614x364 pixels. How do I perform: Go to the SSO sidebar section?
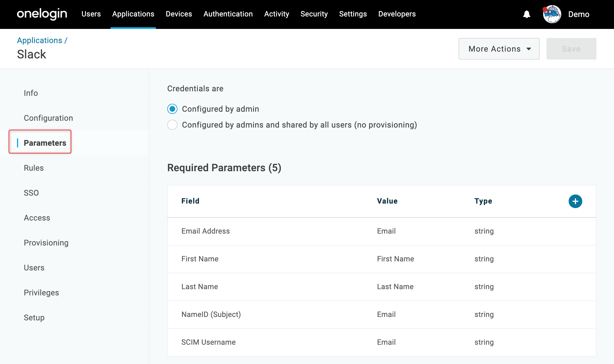(31, 193)
